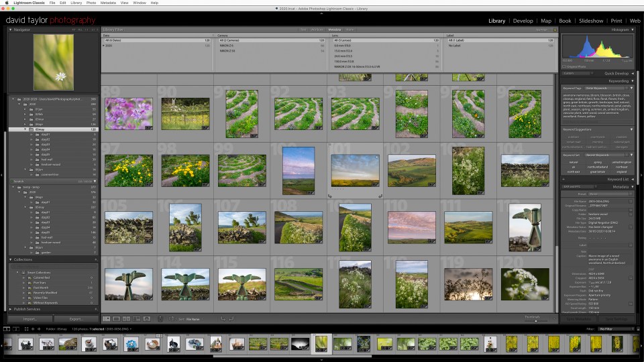Open Survey view in toolbar
This screenshot has width=644, height=362.
(136, 319)
